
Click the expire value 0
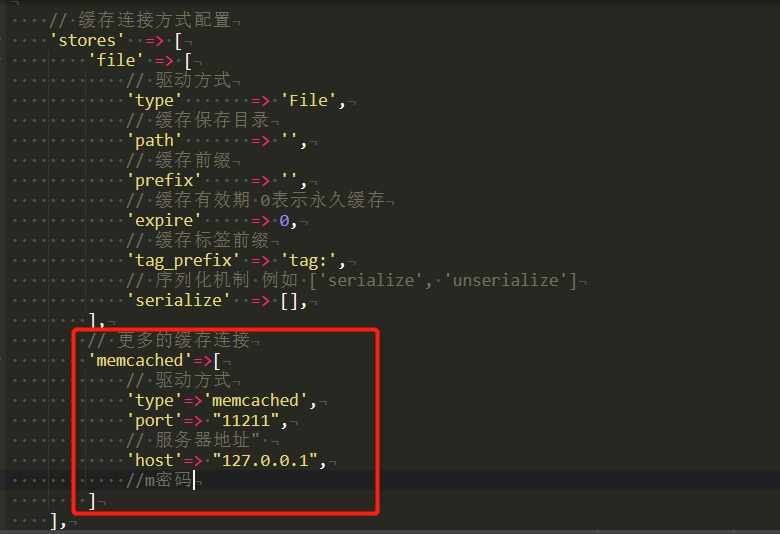point(285,220)
